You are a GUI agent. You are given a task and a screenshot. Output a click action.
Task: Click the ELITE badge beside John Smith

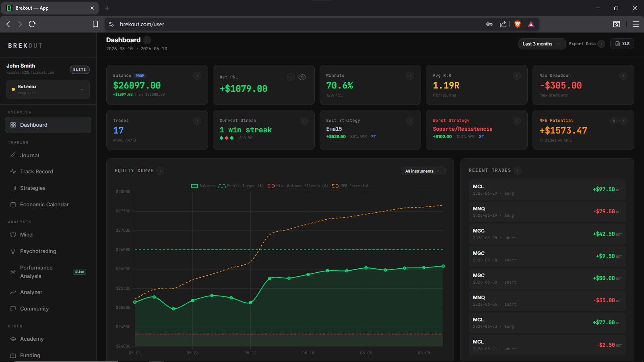pos(80,70)
